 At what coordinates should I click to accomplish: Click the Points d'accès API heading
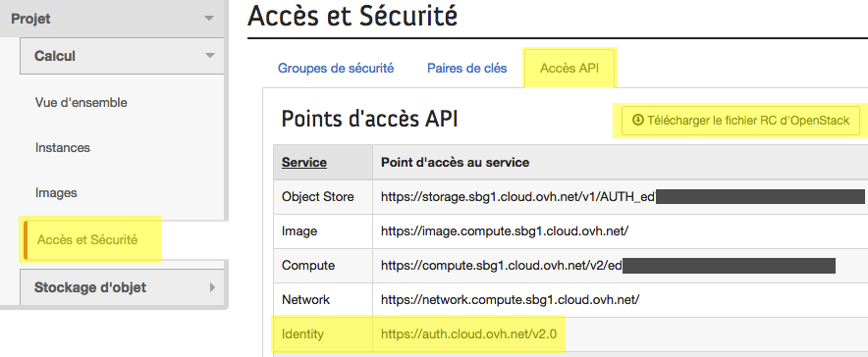click(369, 119)
